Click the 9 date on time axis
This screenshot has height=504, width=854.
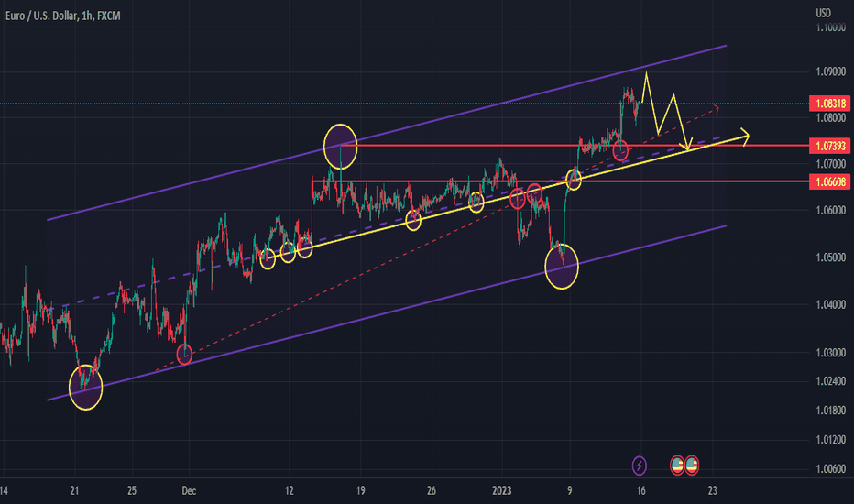click(570, 491)
